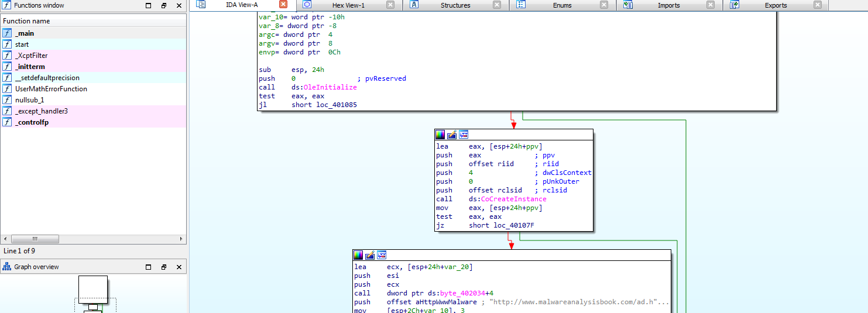Click the 'Line 1 of 9' status text
Image resolution: width=868 pixels, height=313 pixels.
tap(19, 250)
